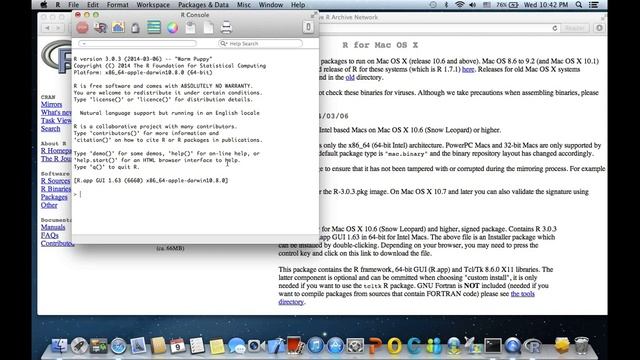Open the Format menu
640x360 pixels.
(118, 5)
